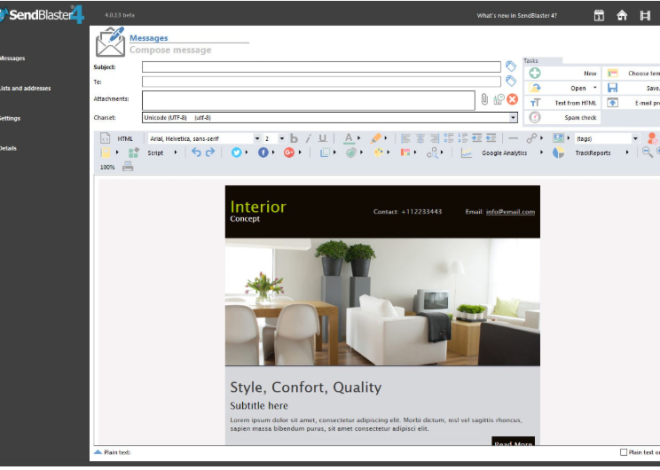Click the font color letter A icon
This screenshot has height=470, width=660.
coord(349,138)
